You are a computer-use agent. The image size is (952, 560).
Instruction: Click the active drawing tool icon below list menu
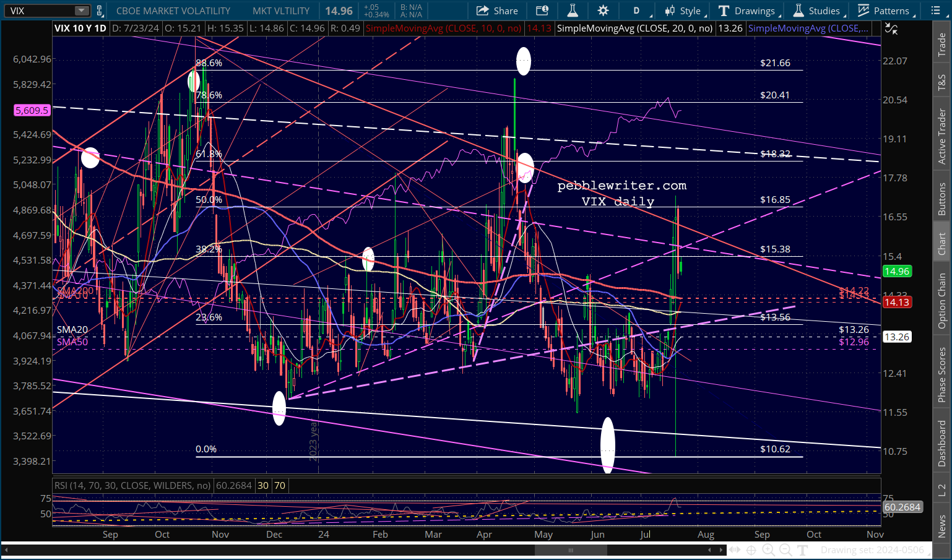point(891,28)
